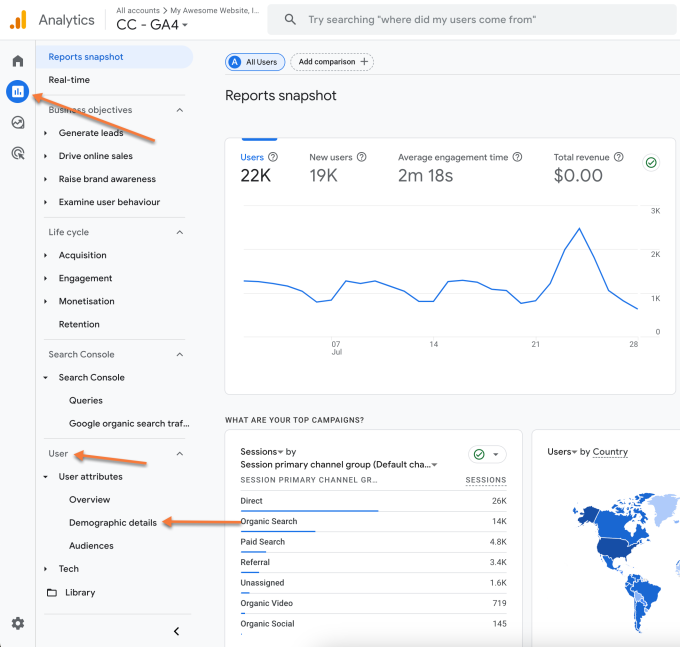The height and width of the screenshot is (647, 680).
Task: Collapse the User attributes tree item
Action: pos(46,477)
